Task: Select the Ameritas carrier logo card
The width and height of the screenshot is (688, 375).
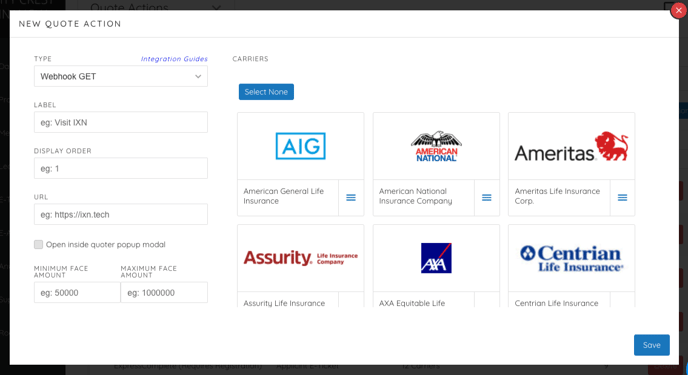Action: click(x=571, y=146)
